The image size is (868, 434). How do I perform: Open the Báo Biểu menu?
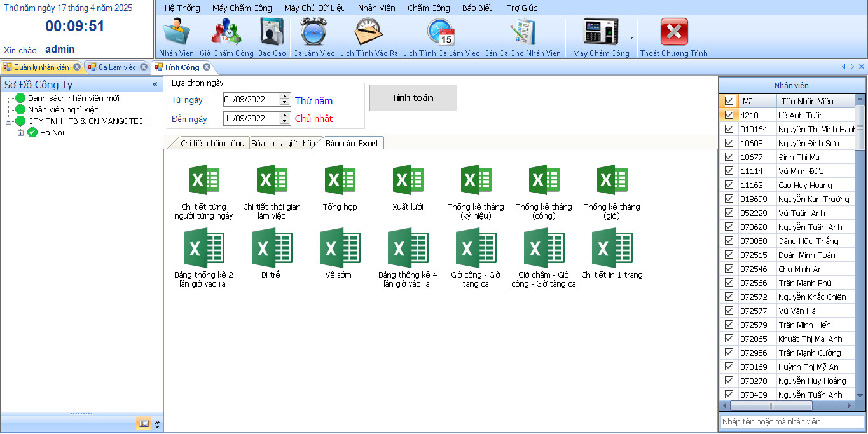(x=478, y=8)
